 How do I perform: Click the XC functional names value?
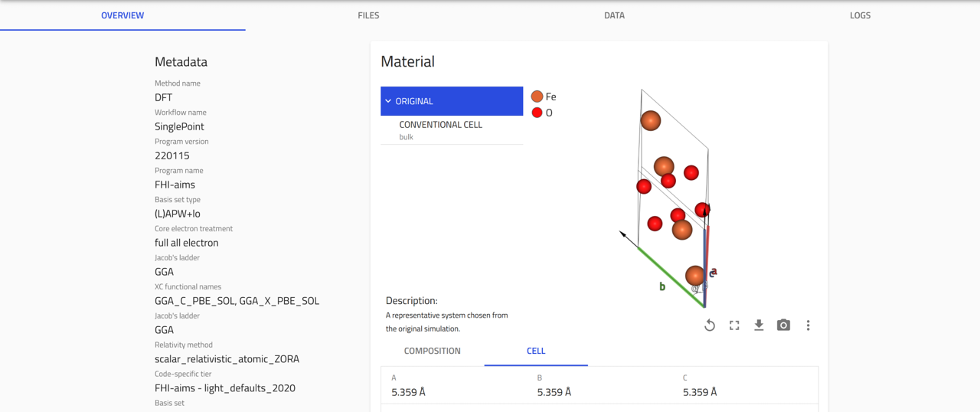(237, 301)
